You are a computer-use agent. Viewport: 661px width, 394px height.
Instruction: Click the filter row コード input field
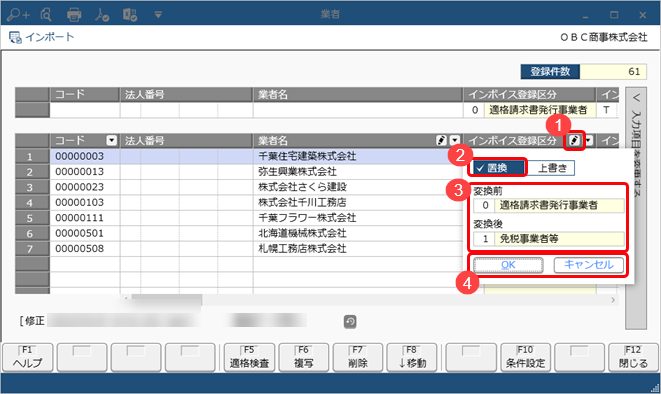(x=85, y=110)
